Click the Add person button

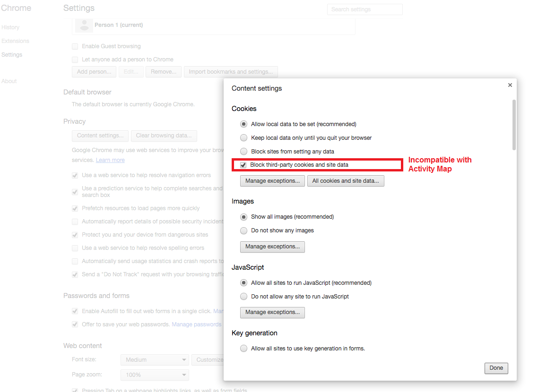[x=94, y=72]
